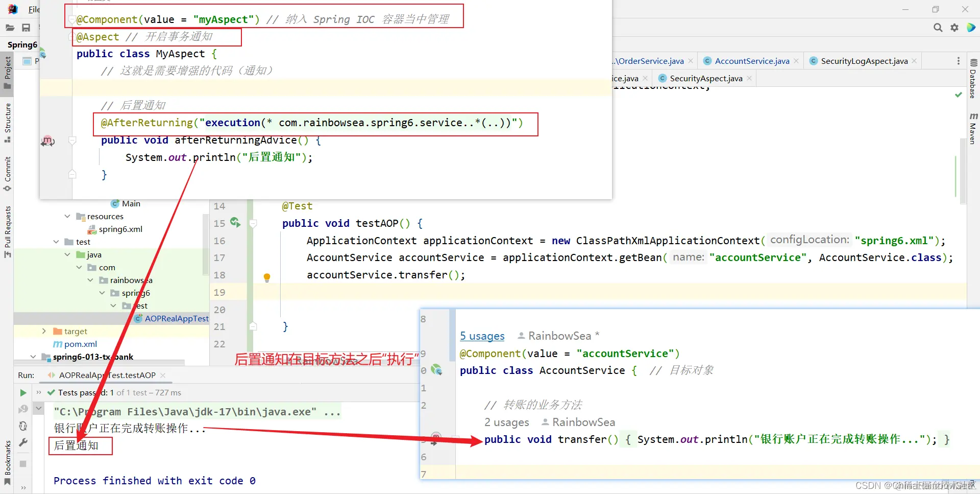The image size is (980, 494).
Task: Open the Database tool window
Action: tap(973, 79)
